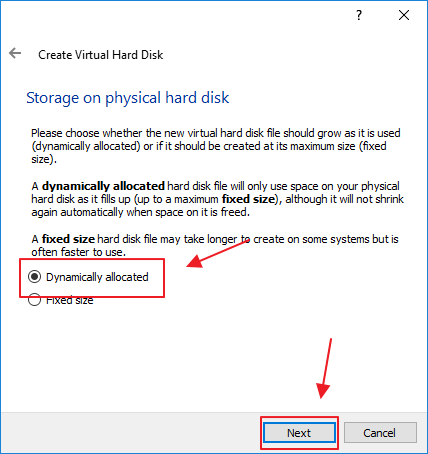Click the Storage on physical hard disk heading
Image resolution: width=428 pixels, height=454 pixels.
128,98
